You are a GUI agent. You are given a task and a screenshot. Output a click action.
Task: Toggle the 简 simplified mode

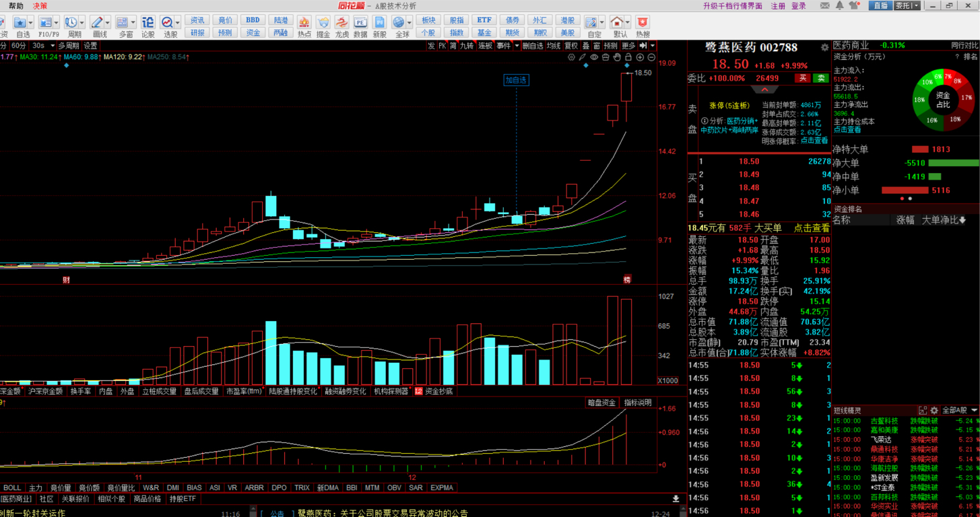(x=453, y=46)
